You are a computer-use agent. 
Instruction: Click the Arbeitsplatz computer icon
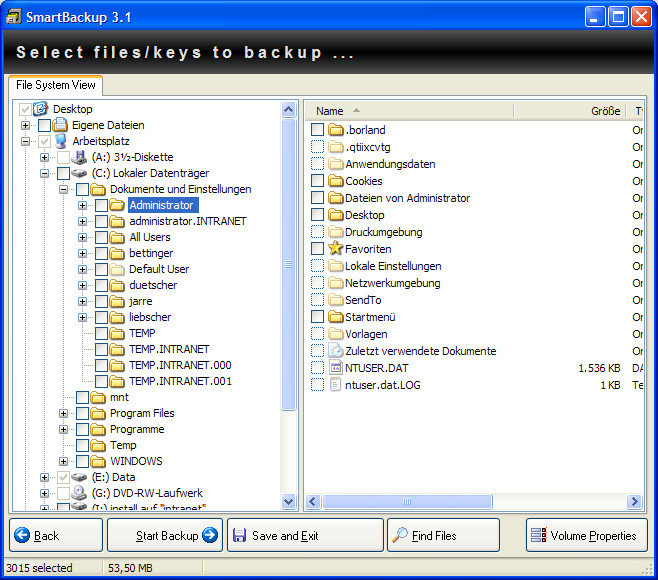(x=61, y=141)
